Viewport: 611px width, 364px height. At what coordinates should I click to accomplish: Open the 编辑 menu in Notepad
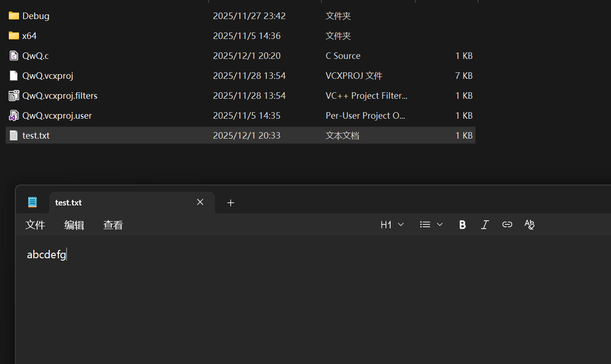tap(74, 225)
